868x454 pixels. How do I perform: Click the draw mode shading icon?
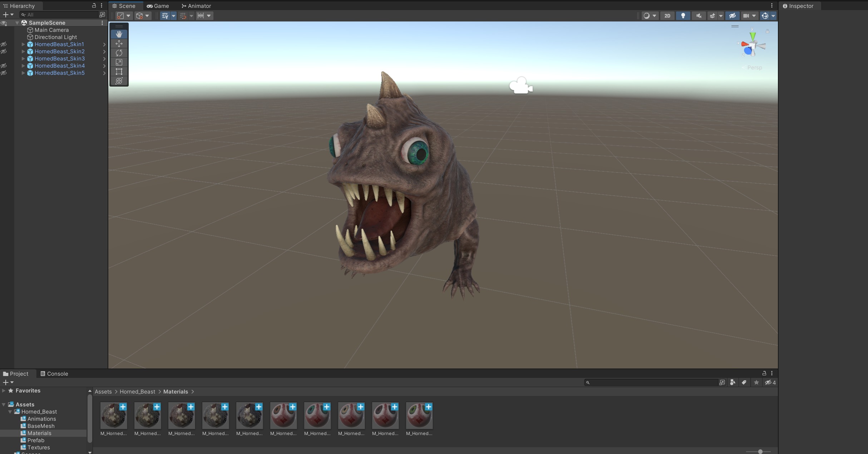[646, 16]
